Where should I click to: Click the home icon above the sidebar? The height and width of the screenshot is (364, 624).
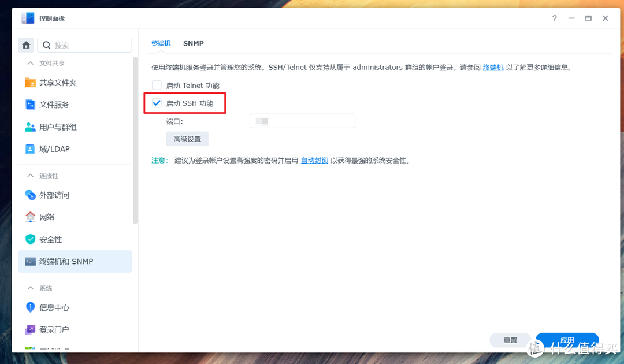point(26,44)
